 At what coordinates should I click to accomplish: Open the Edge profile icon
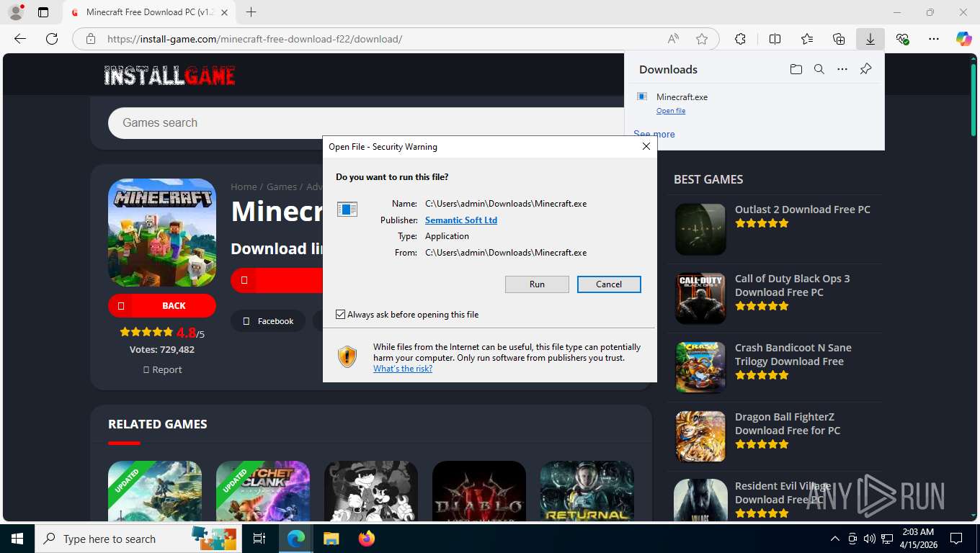coord(15,12)
